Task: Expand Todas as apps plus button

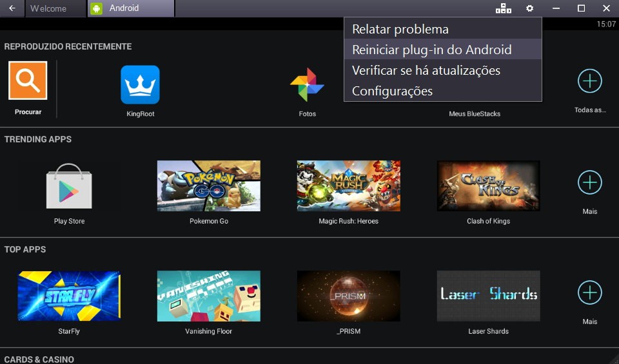Action: 589,81
